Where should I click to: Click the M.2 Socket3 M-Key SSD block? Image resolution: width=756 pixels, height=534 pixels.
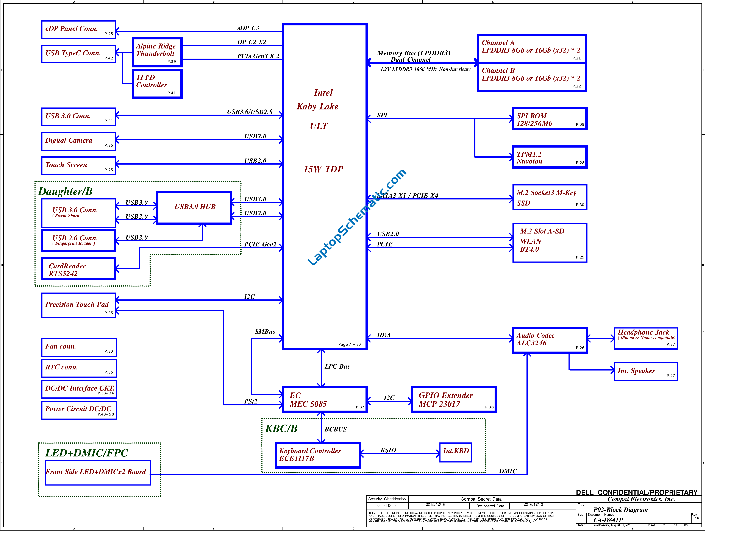tap(550, 197)
